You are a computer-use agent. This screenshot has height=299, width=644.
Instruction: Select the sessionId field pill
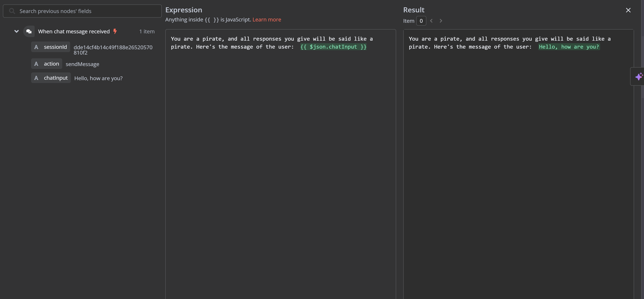51,47
